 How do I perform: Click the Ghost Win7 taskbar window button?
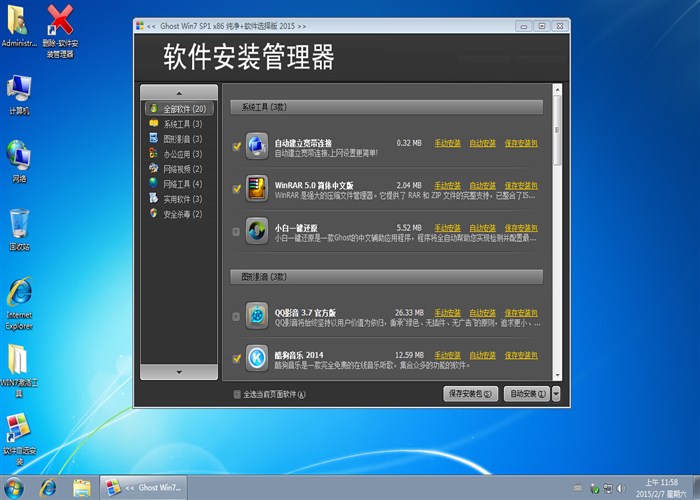[143, 488]
